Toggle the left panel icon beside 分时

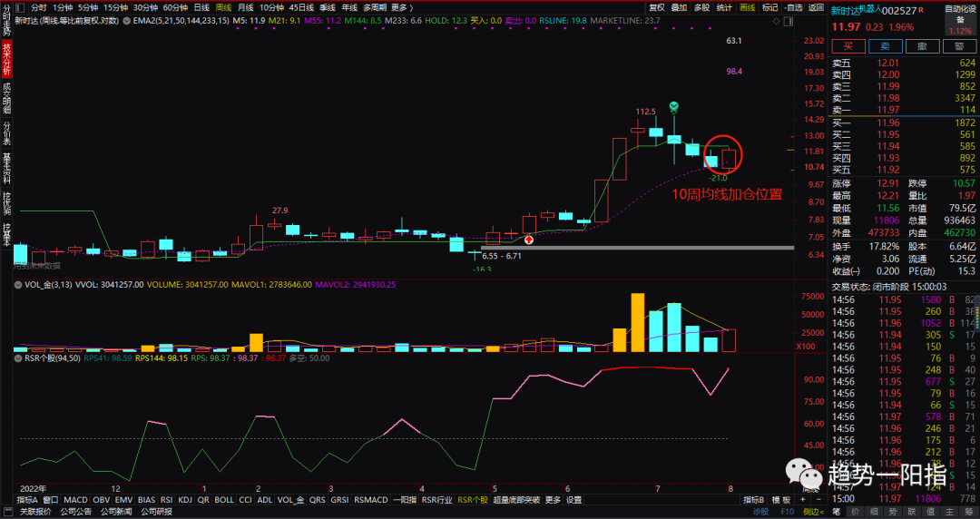coord(20,7)
